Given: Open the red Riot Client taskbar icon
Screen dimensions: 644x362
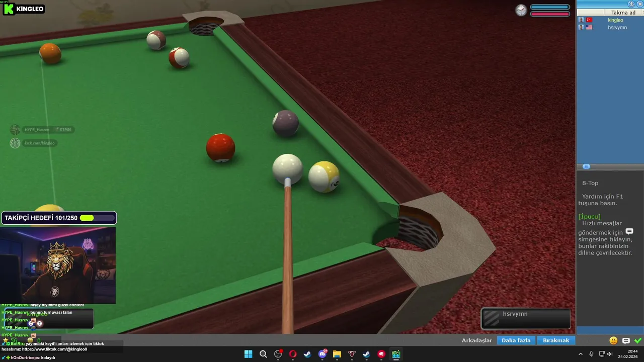Looking at the screenshot, I should (x=381, y=354).
